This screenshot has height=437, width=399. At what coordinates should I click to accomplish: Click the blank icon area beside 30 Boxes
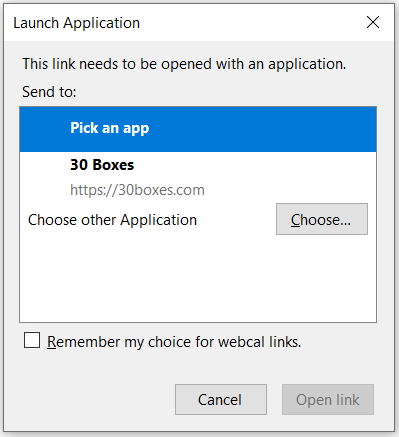pos(45,177)
